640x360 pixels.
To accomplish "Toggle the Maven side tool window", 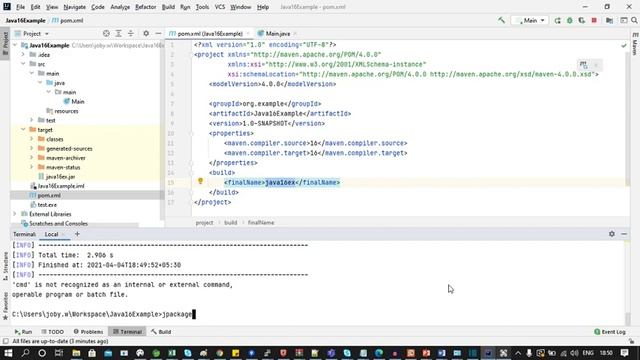I will pyautogui.click(x=635, y=44).
